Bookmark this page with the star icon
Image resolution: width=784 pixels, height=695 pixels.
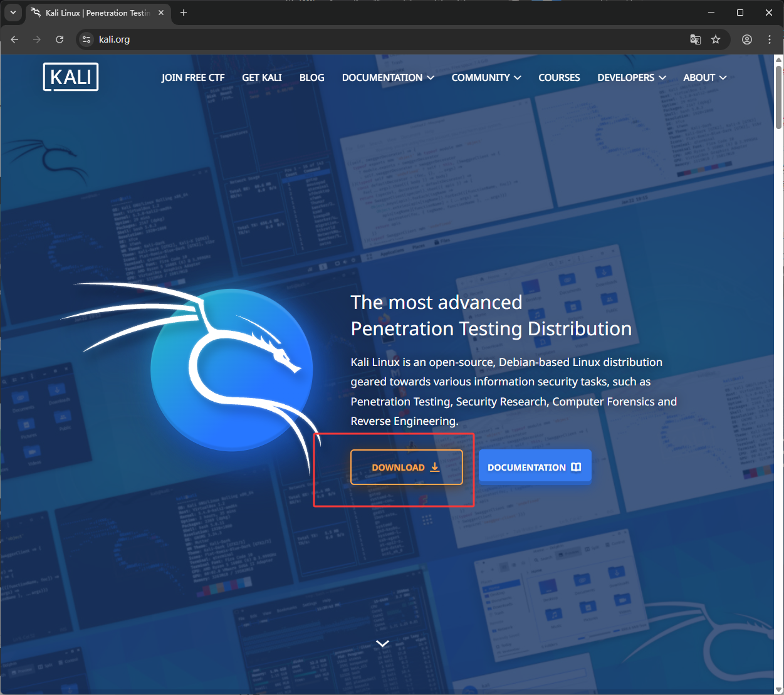pos(716,39)
